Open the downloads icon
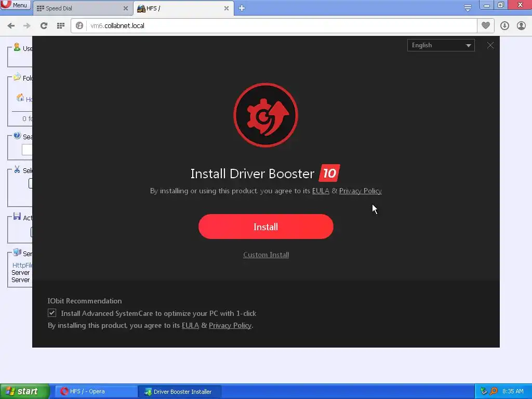Viewport: 532px width, 399px height. point(504,26)
